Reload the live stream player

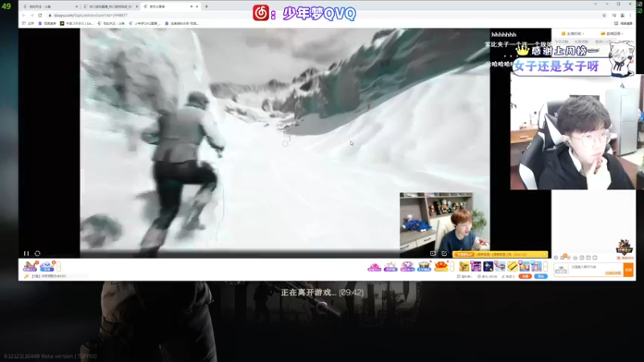tap(37, 253)
